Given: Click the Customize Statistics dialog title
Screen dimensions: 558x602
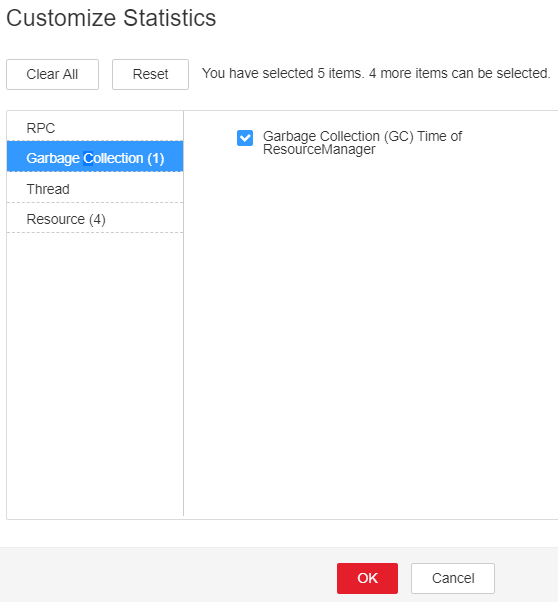Looking at the screenshot, I should click(x=111, y=18).
